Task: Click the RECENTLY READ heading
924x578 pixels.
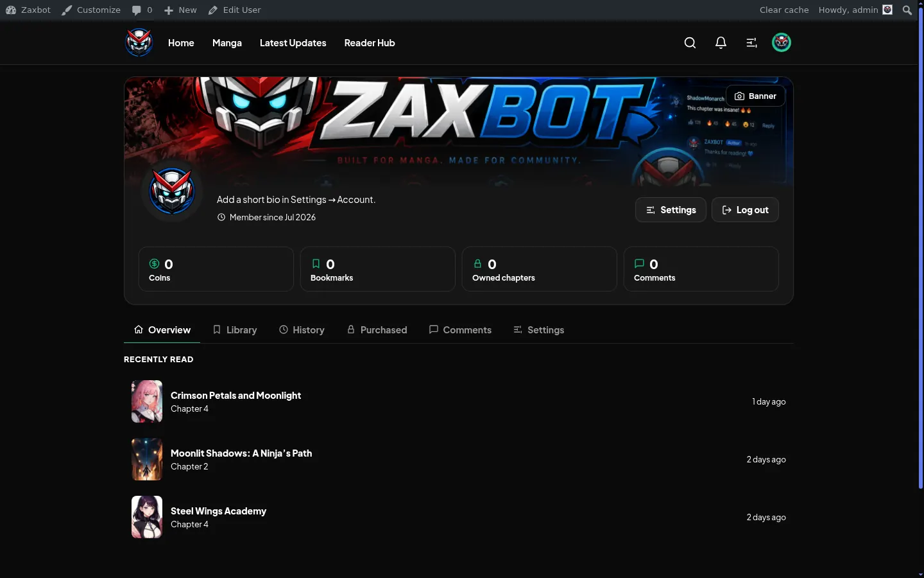Action: coord(158,360)
